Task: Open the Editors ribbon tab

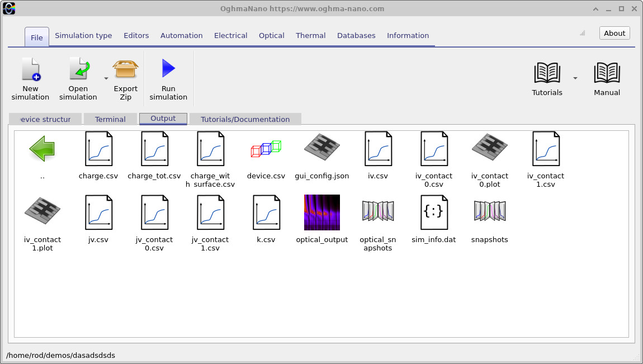Action: tap(136, 36)
